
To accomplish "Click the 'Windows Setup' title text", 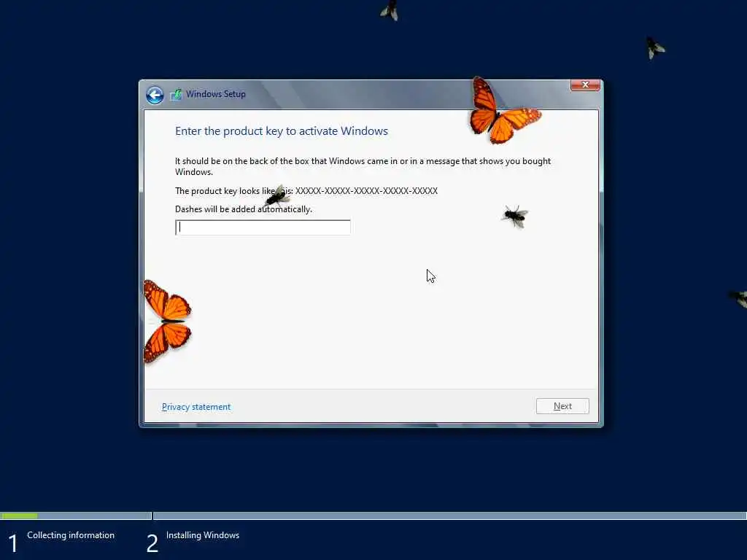I will [216, 94].
